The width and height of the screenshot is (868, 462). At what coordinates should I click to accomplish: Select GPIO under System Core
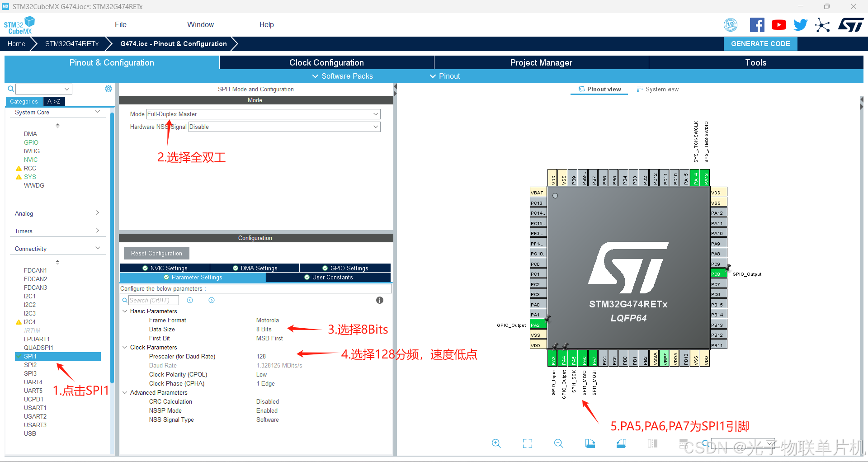pos(31,142)
